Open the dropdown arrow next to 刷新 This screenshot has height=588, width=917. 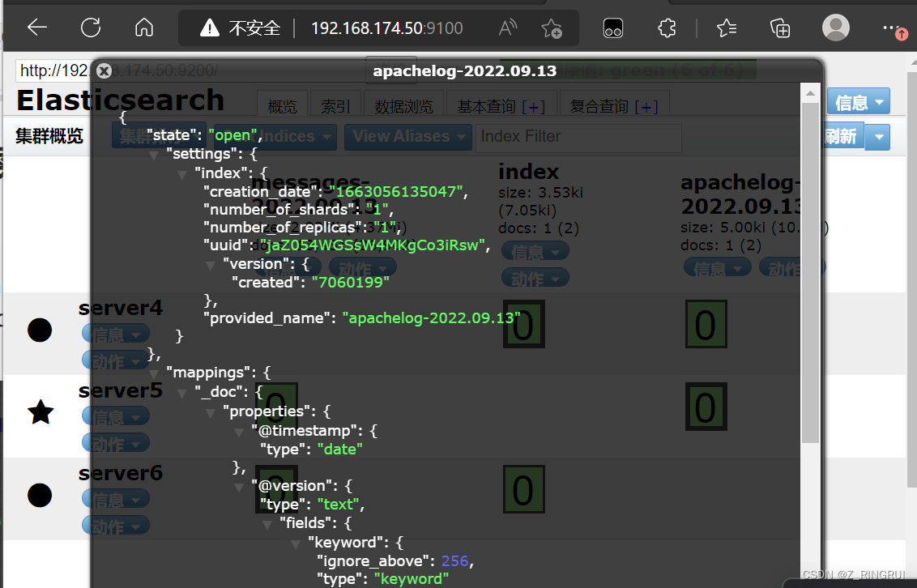[x=877, y=138]
